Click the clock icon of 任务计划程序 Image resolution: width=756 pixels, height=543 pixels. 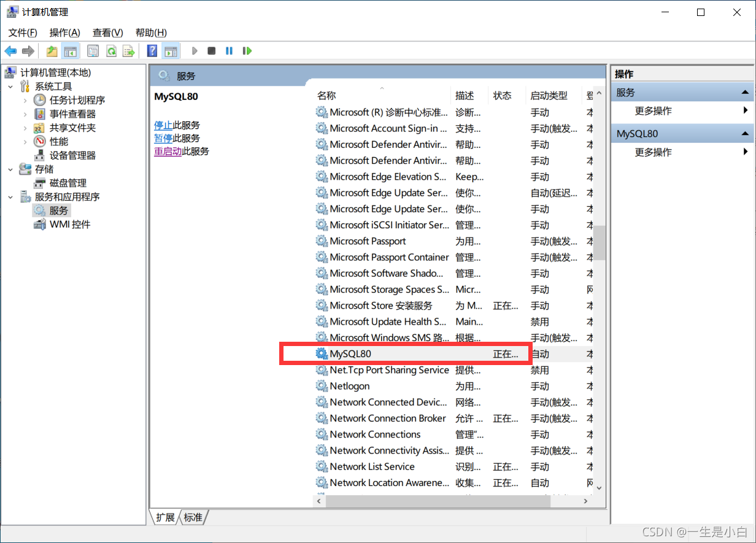[x=40, y=100]
